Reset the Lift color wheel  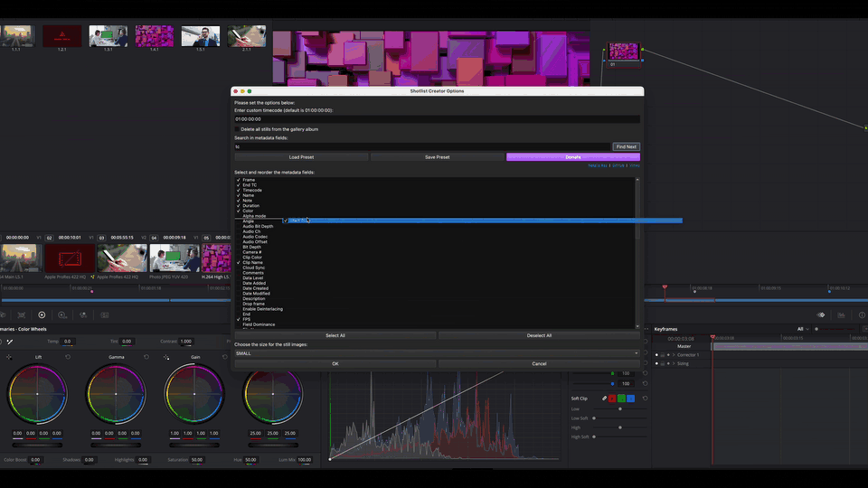68,358
